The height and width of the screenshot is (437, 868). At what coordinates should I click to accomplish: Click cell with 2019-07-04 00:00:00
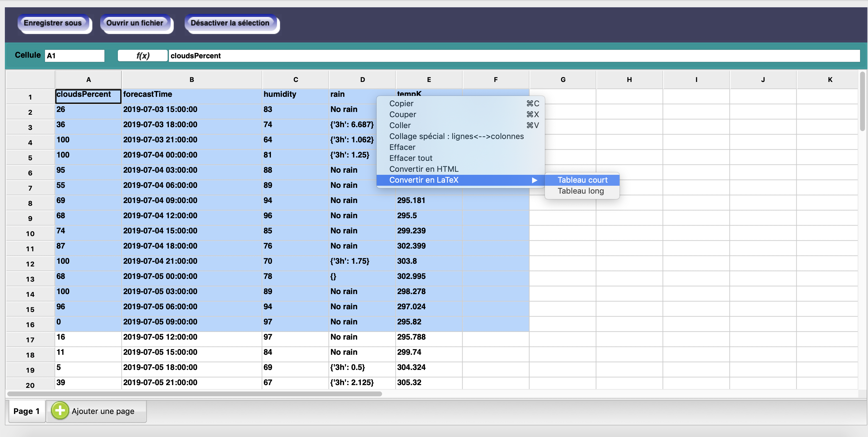tap(192, 157)
